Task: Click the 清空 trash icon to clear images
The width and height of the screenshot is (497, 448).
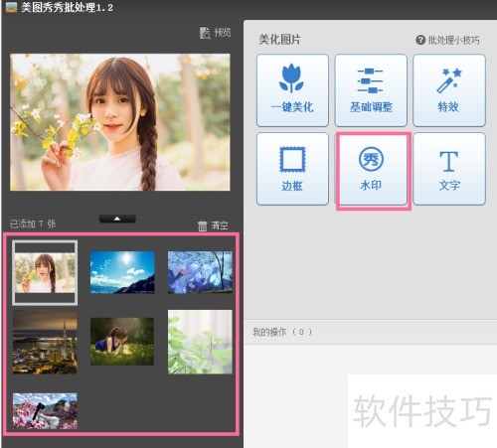Action: [x=203, y=225]
